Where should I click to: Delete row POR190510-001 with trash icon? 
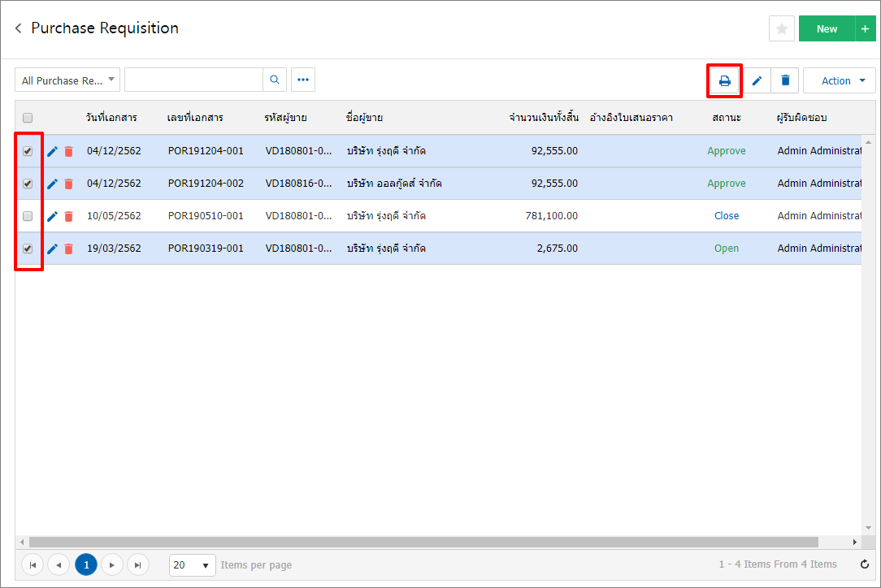coord(68,216)
